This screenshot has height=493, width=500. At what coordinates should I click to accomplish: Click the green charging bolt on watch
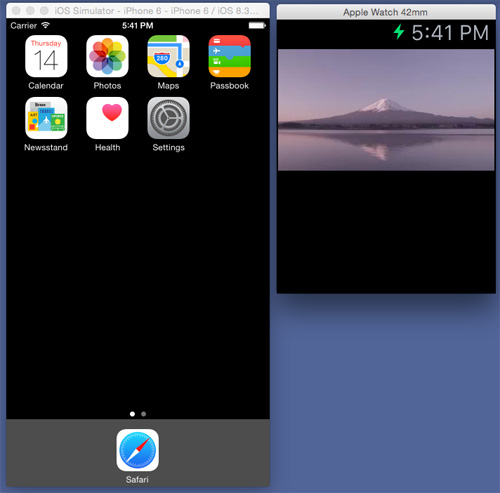pyautogui.click(x=399, y=32)
